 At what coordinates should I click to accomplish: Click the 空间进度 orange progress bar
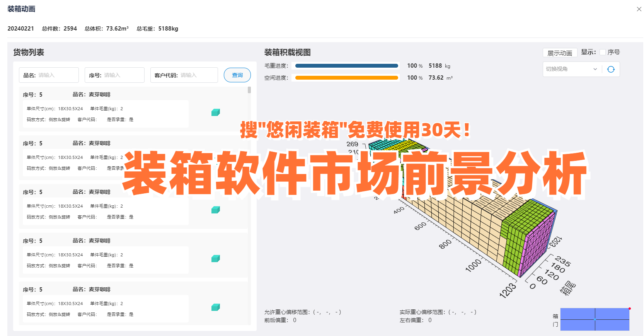point(347,78)
